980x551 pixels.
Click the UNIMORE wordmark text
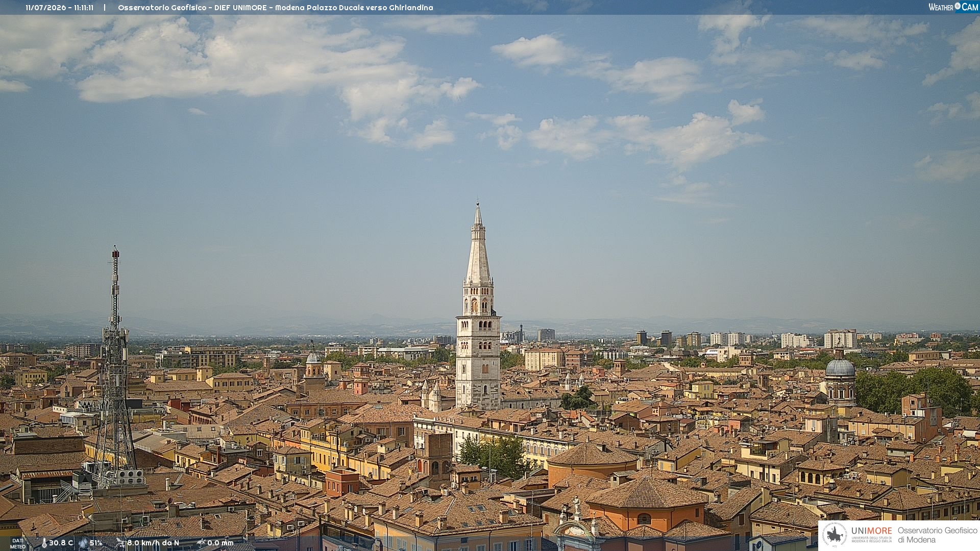(x=871, y=531)
